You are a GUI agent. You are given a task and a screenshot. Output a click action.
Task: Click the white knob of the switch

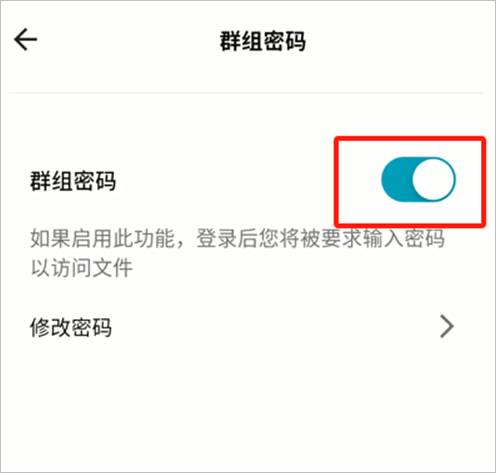433,179
